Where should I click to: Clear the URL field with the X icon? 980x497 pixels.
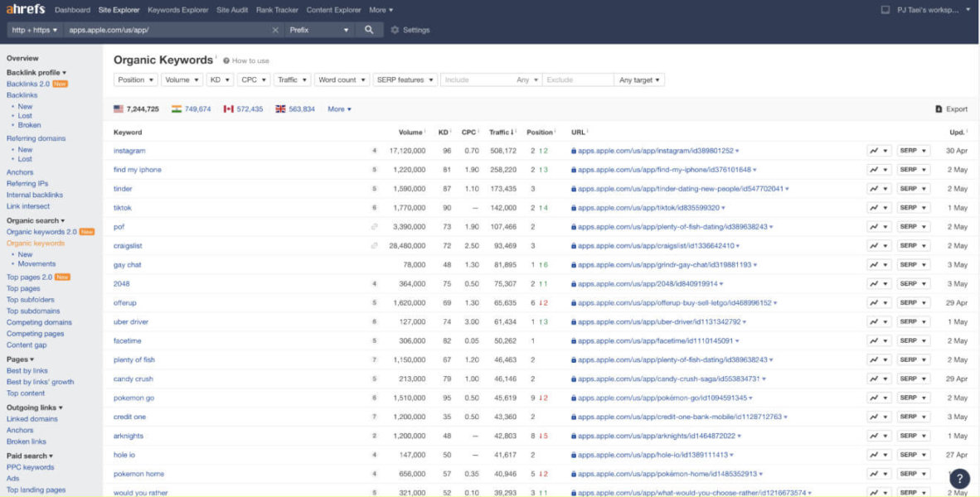[x=275, y=30]
